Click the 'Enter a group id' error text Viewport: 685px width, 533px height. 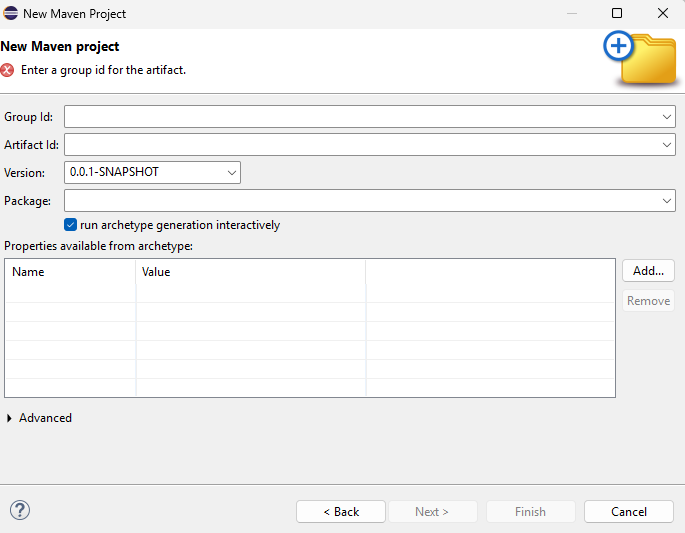click(104, 70)
